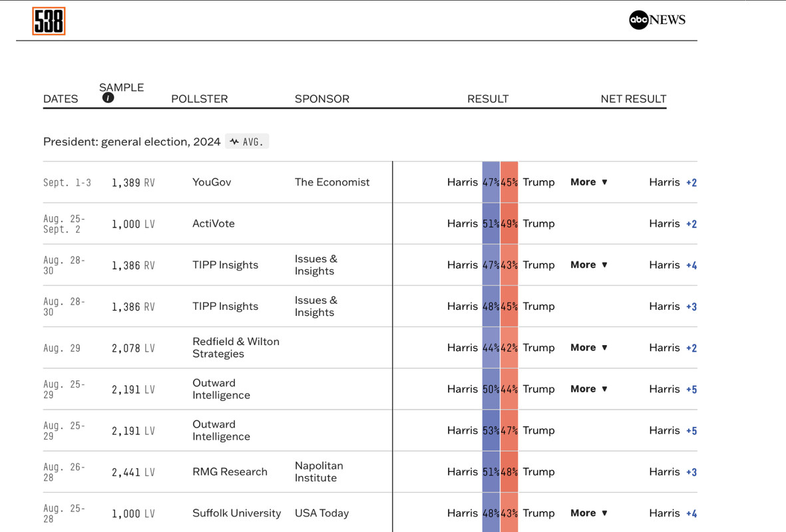Expand More for Redfield & Wilton row

(589, 348)
